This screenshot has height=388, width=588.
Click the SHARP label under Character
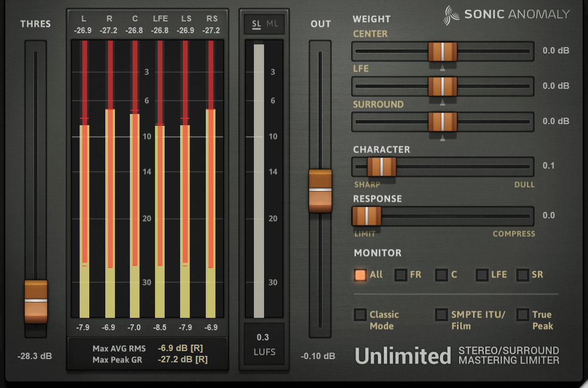coord(367,185)
